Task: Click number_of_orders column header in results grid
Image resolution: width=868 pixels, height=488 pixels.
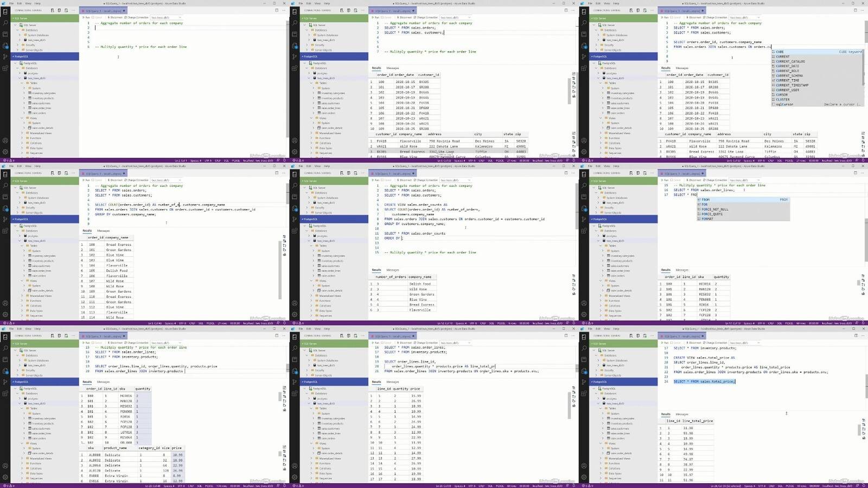Action: coord(391,277)
